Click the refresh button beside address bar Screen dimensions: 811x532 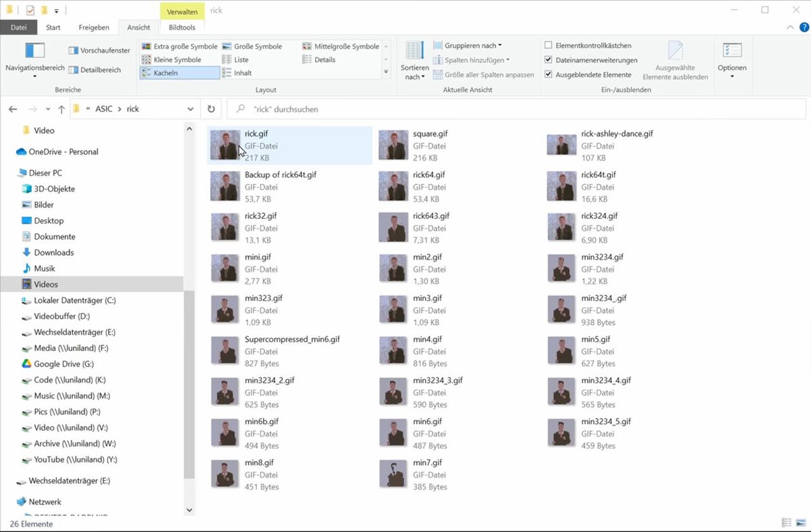[211, 109]
